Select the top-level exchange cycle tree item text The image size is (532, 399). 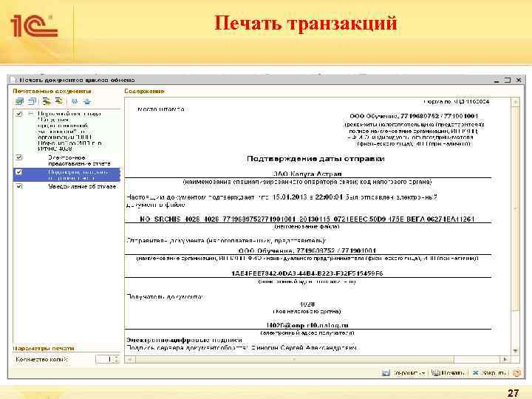pyautogui.click(x=69, y=131)
